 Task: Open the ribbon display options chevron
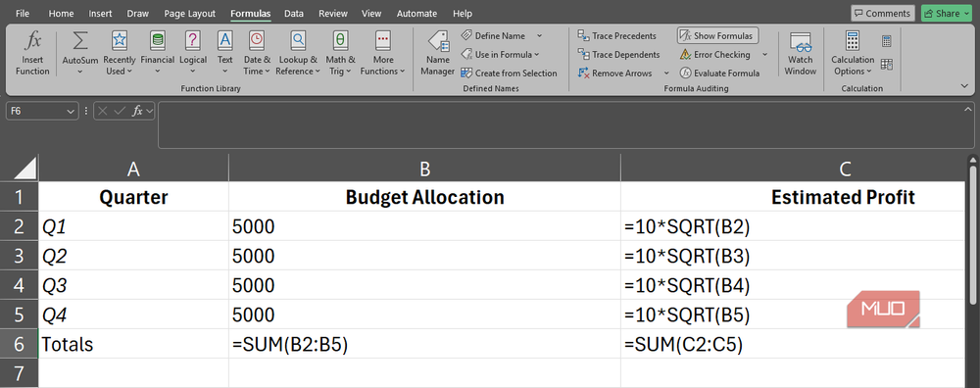pyautogui.click(x=965, y=85)
